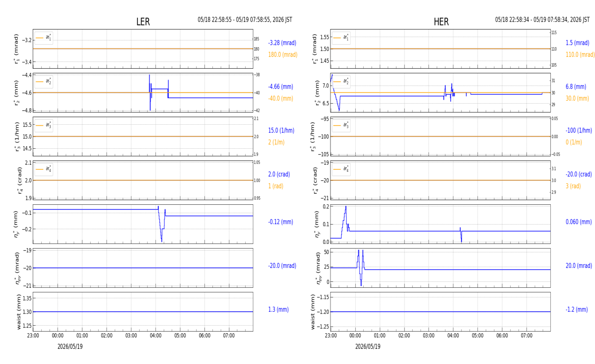595x364 pixels.
Task: Click the orange 1 (rad) value
Action: (x=276, y=186)
